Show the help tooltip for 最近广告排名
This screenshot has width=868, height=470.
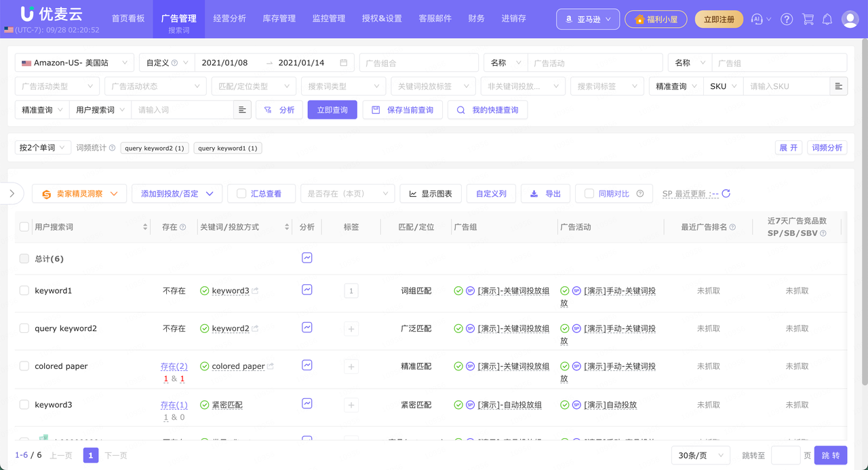point(732,227)
